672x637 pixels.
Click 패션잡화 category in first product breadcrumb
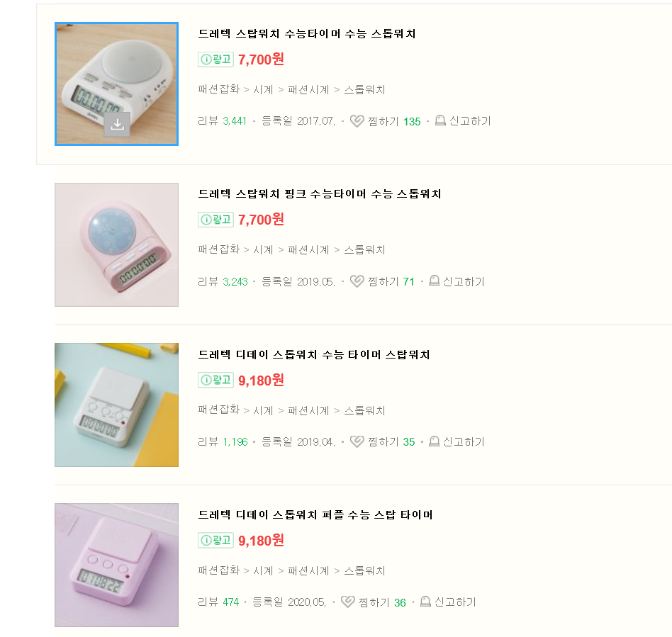pos(219,90)
